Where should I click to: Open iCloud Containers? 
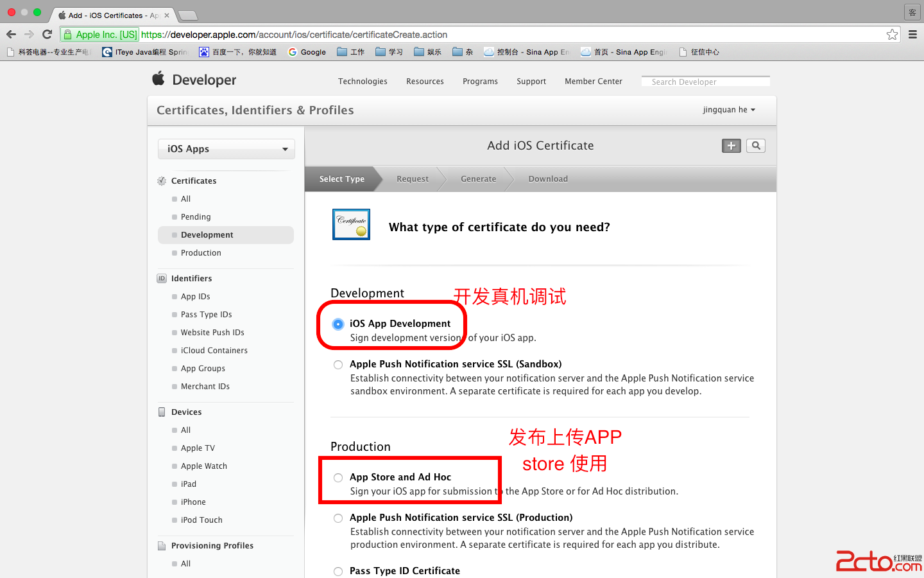(214, 351)
